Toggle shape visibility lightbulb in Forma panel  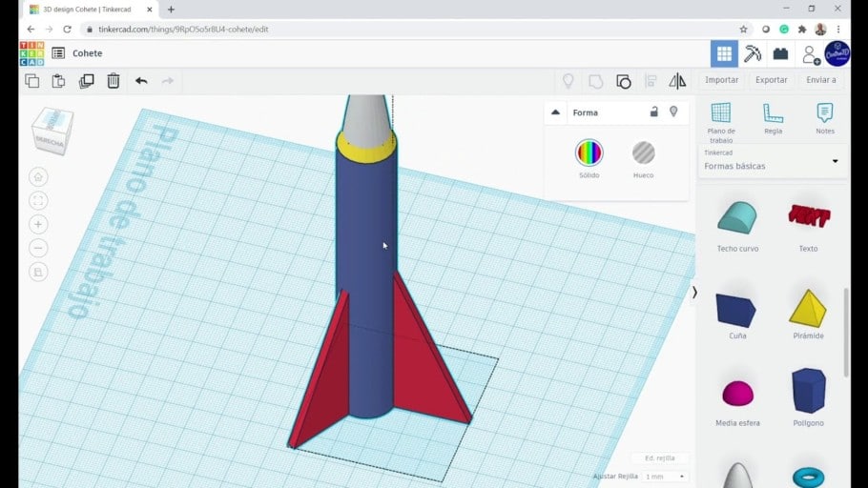pos(673,112)
